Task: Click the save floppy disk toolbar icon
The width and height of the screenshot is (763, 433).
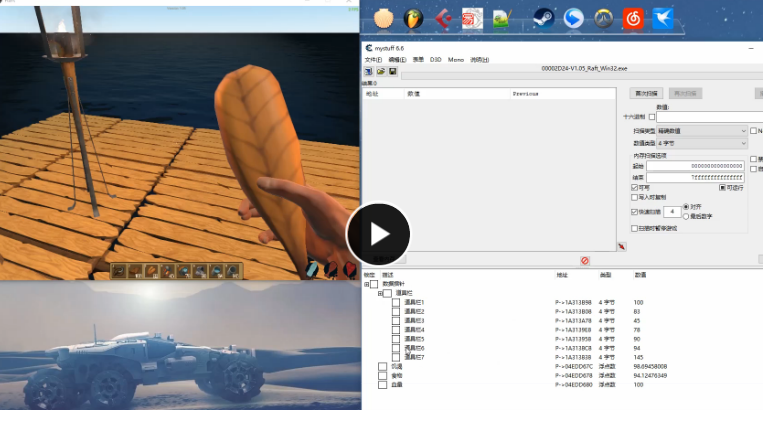Action: [392, 72]
